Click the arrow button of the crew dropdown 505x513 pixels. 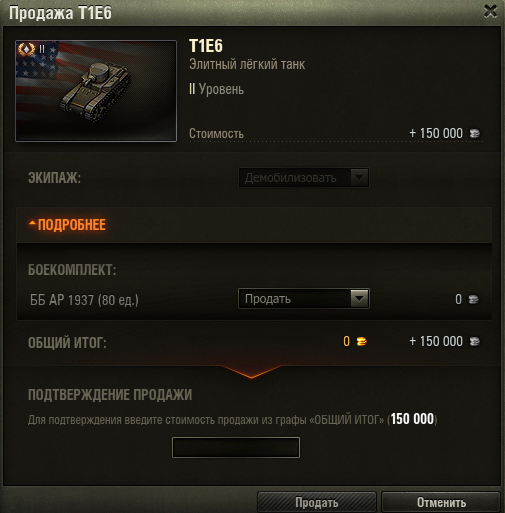[359, 178]
